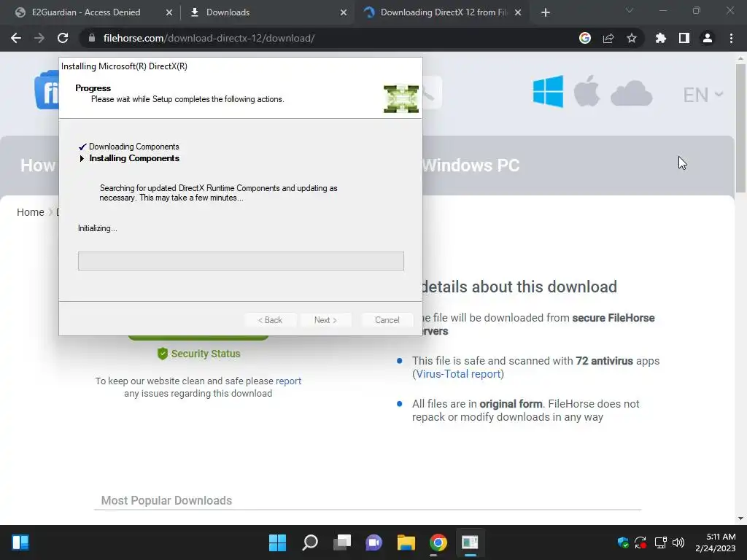Screen dimensions: 747x560
Task: Select DirectX installer taskbar icon
Action: coord(471,542)
